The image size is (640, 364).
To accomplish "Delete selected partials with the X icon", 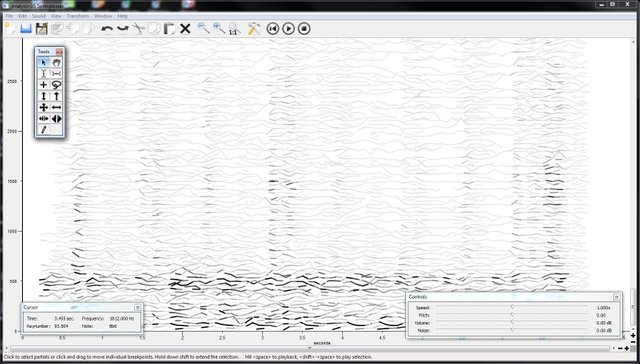I will [185, 29].
